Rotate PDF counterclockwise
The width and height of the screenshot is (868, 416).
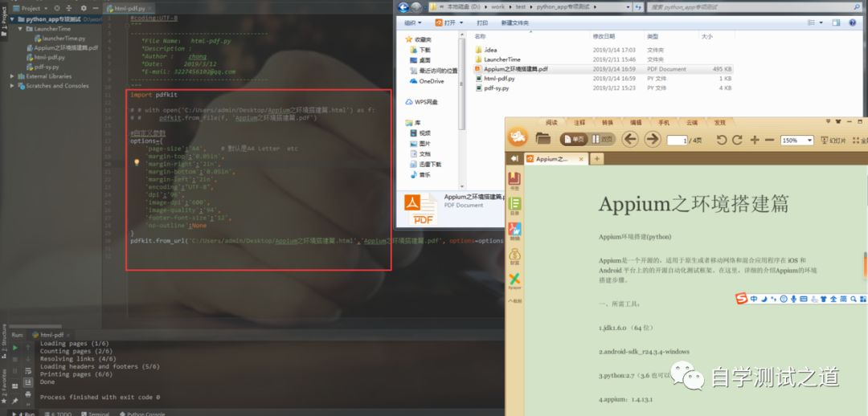coord(721,140)
